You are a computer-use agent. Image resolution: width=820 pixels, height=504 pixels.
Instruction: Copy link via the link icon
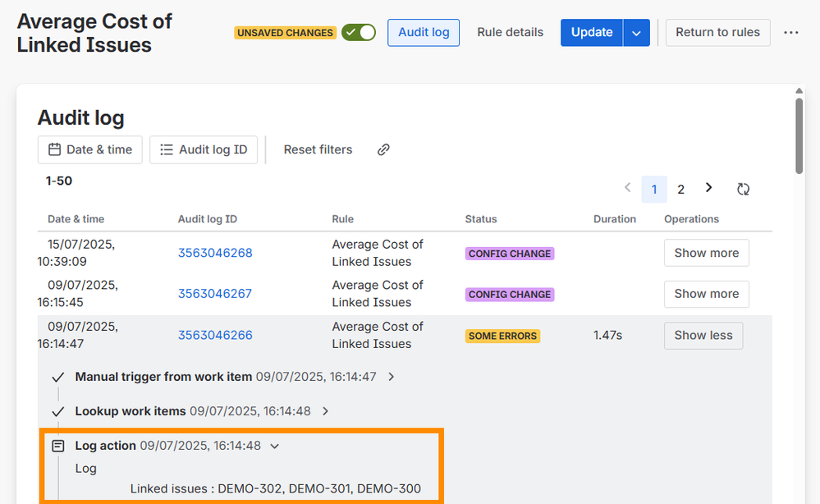coord(383,149)
